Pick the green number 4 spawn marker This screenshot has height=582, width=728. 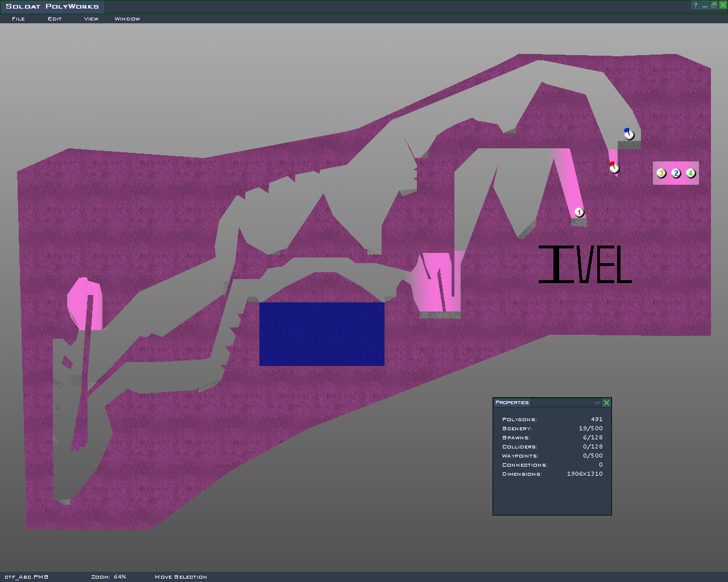[690, 173]
